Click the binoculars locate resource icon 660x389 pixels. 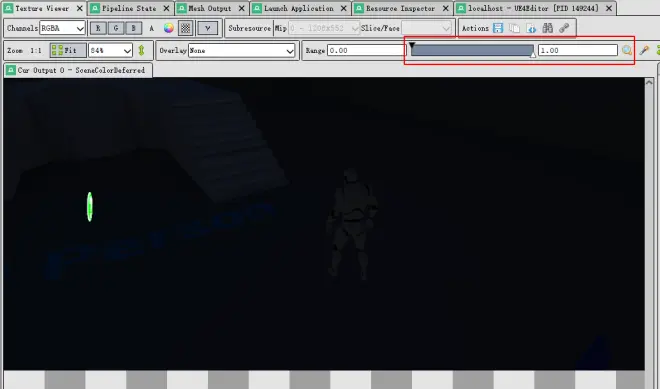click(x=547, y=28)
